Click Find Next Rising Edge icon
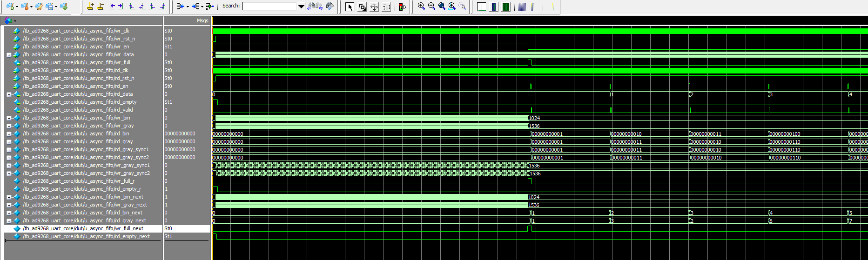The height and width of the screenshot is (260, 868). pos(162,6)
